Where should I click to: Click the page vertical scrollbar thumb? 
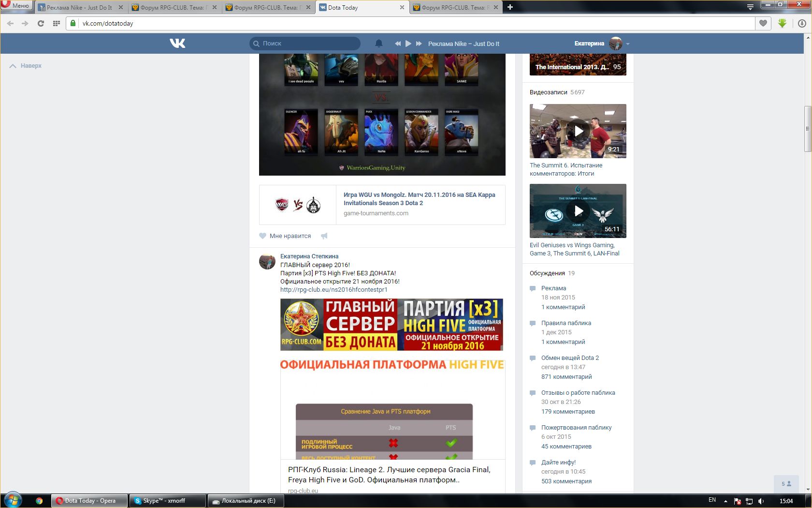(807, 129)
